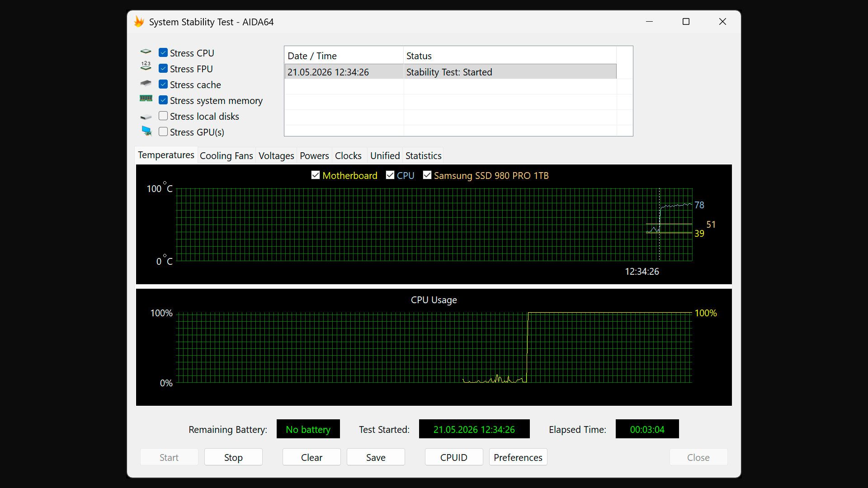Enable the Stress local disks checkbox
Viewport: 868px width, 488px height.
163,116
